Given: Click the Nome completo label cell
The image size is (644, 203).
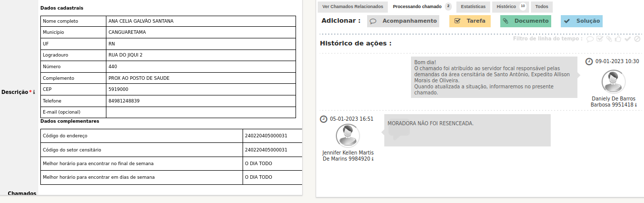Looking at the screenshot, I should 73,21.
